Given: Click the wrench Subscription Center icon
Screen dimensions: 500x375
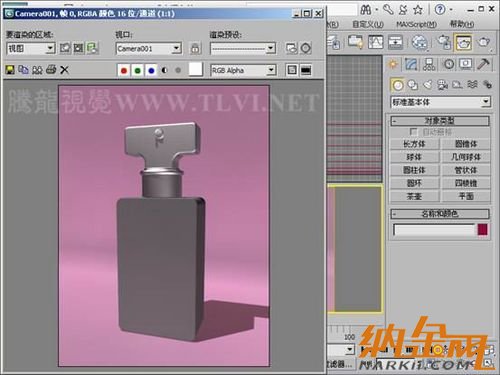Looking at the screenshot, I should coord(388,9).
